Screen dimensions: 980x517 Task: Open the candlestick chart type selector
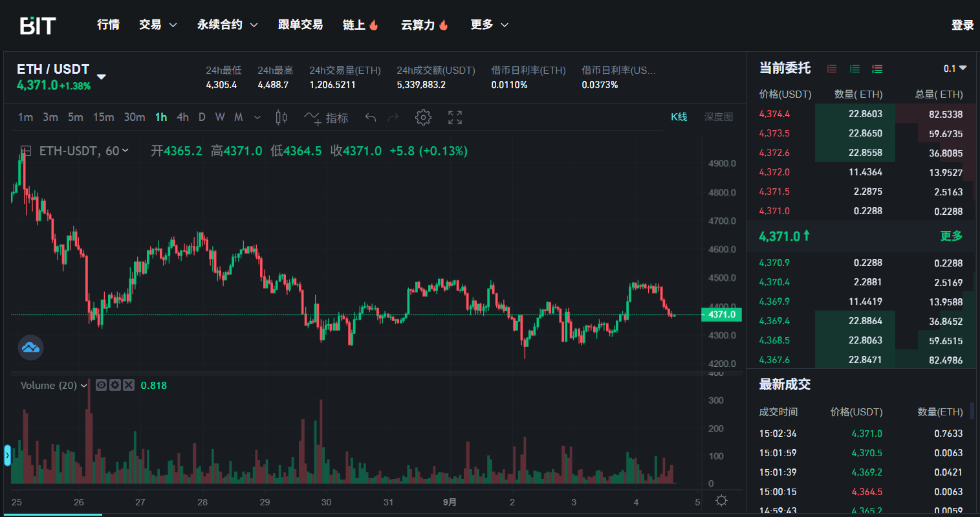(281, 117)
